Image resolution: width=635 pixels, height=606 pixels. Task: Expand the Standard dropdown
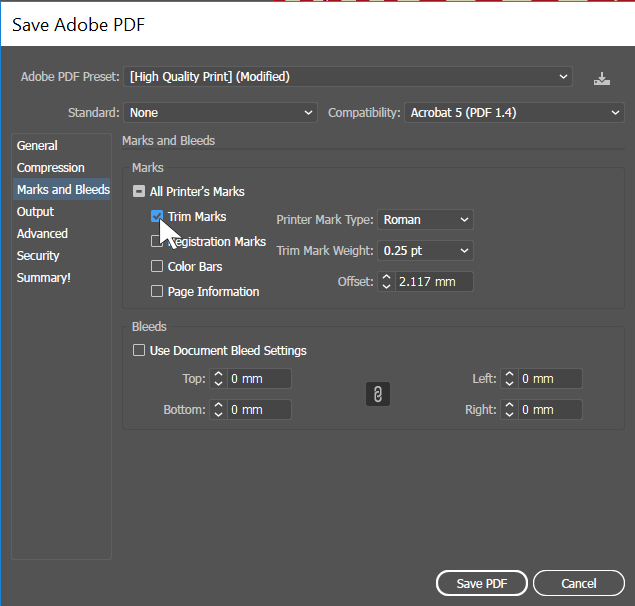[220, 113]
